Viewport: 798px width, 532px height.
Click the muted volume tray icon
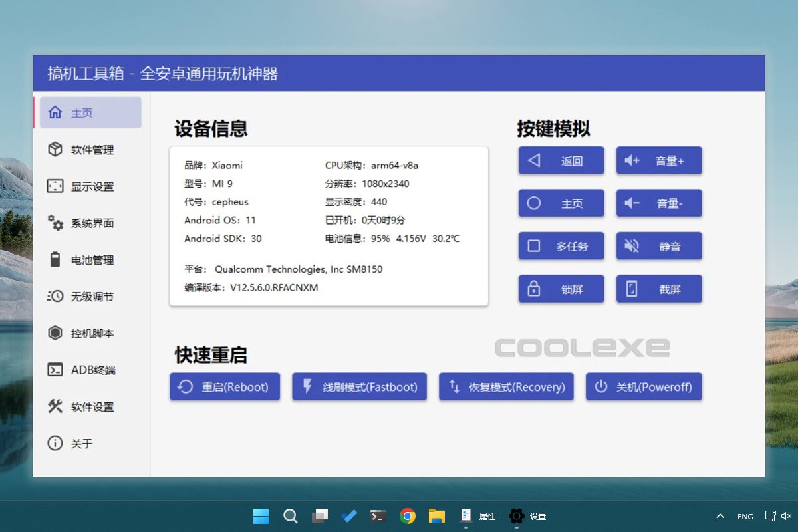(x=787, y=516)
